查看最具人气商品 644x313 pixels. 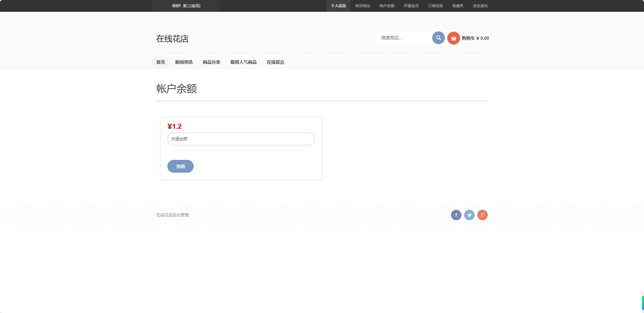coord(243,62)
